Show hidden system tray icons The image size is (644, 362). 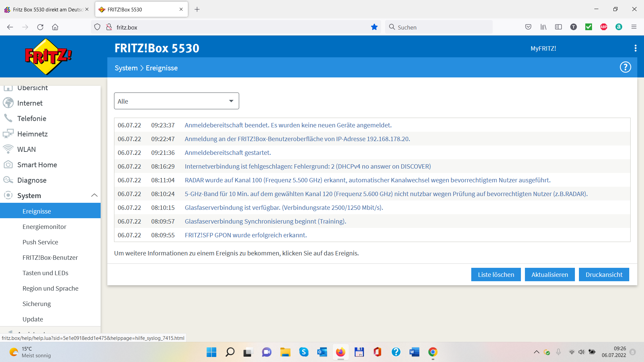point(537,352)
